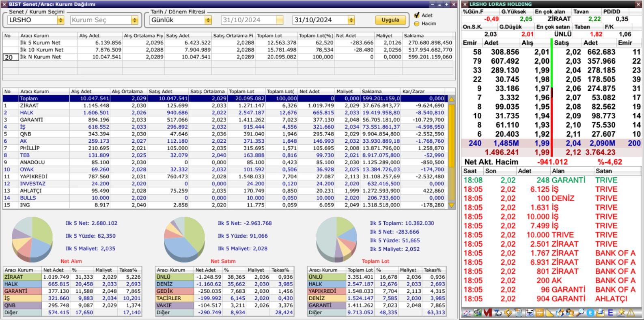
Task: Click the Uygula button
Action: [390, 20]
